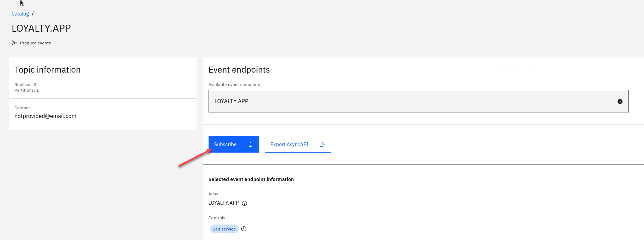Click the LOYALTY.APP alias value text
644x240 pixels.
tap(223, 203)
